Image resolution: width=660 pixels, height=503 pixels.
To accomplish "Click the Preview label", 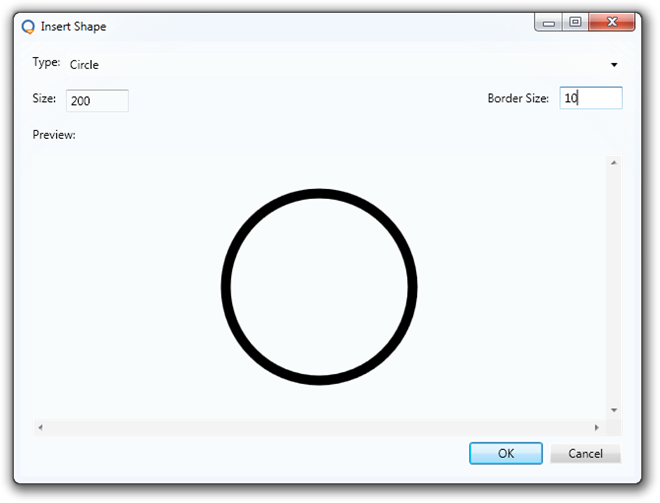I will [54, 135].
